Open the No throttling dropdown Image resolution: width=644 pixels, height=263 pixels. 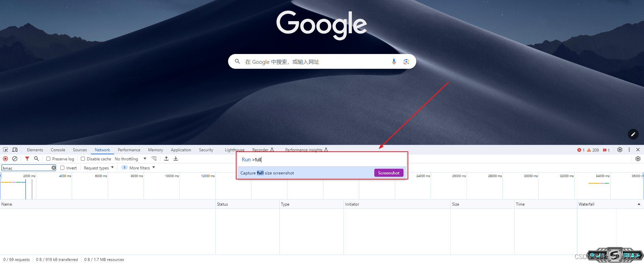(130, 159)
